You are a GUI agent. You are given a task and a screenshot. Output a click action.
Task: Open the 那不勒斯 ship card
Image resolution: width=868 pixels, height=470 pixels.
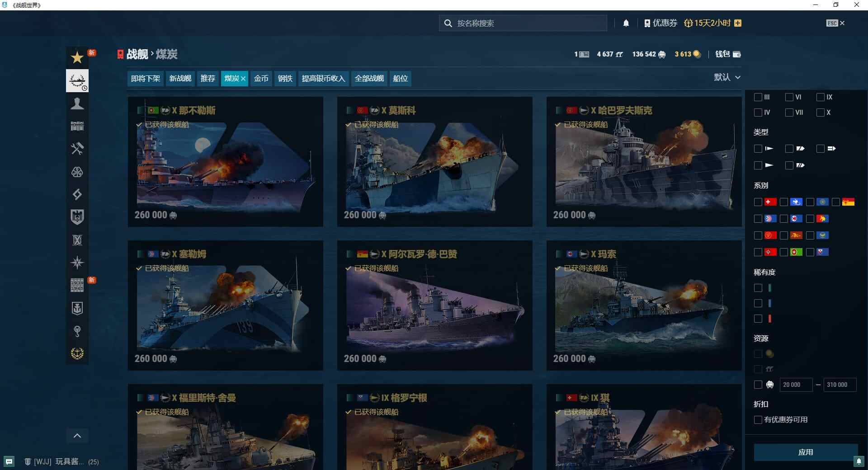pos(225,163)
